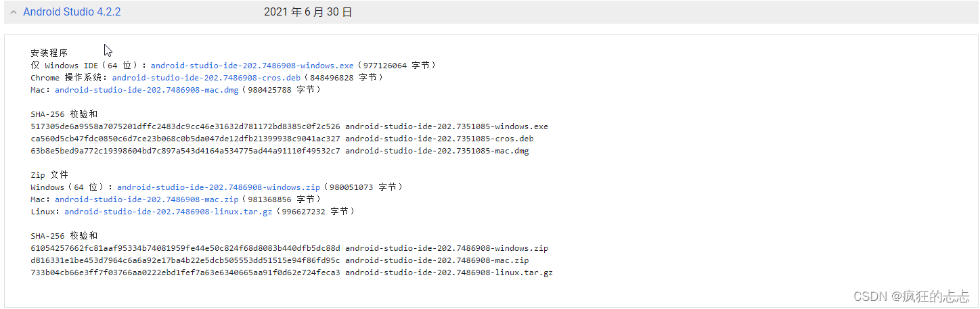This screenshot has width=980, height=309.
Task: Click the 仅 Windows IDE（64 位）label
Action: [x=89, y=66]
